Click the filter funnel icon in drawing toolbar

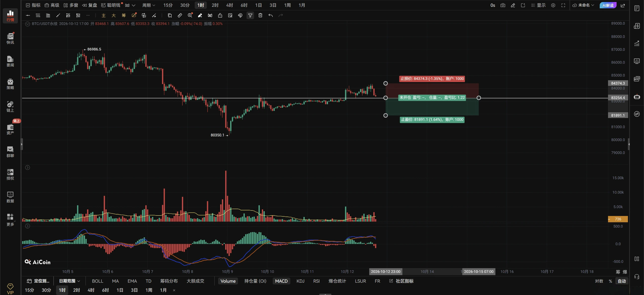coord(250,15)
